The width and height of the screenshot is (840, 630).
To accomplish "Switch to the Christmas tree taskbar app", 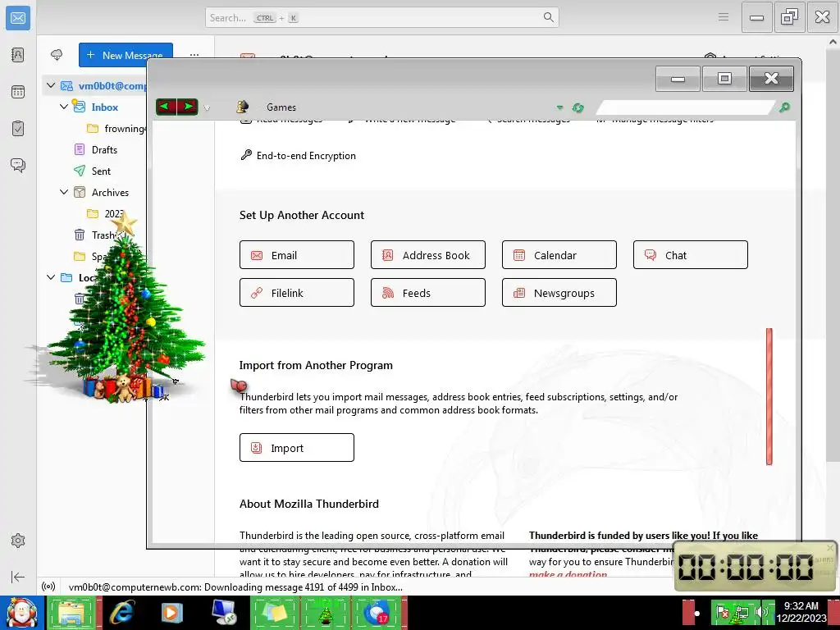I will (x=326, y=613).
